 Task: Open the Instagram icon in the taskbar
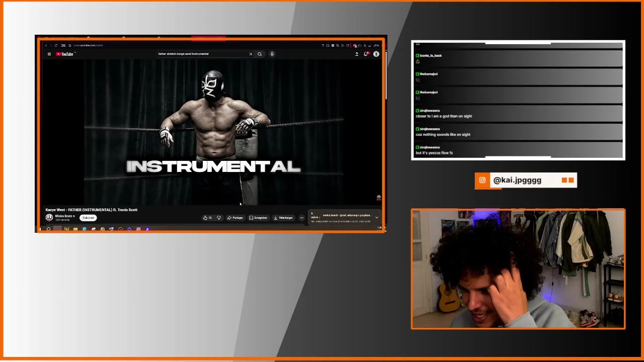(138, 229)
